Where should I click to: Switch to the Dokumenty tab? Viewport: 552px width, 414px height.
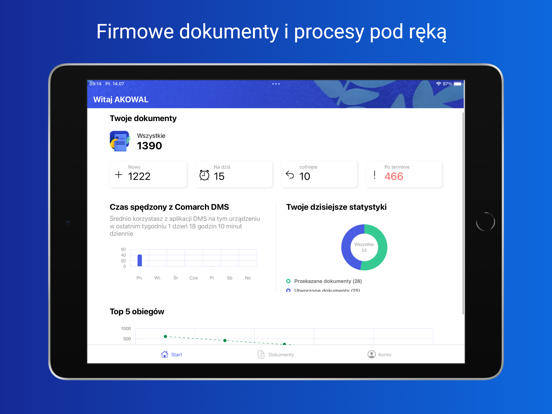pyautogui.click(x=276, y=355)
